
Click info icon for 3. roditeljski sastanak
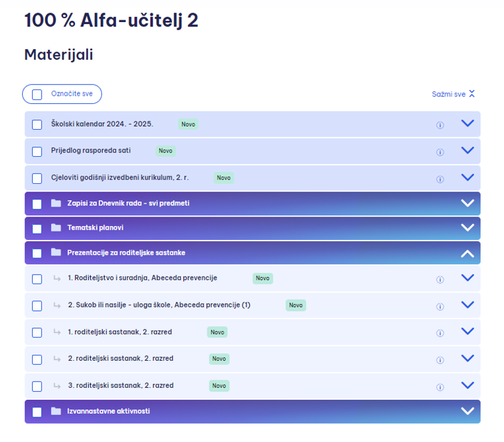(440, 387)
